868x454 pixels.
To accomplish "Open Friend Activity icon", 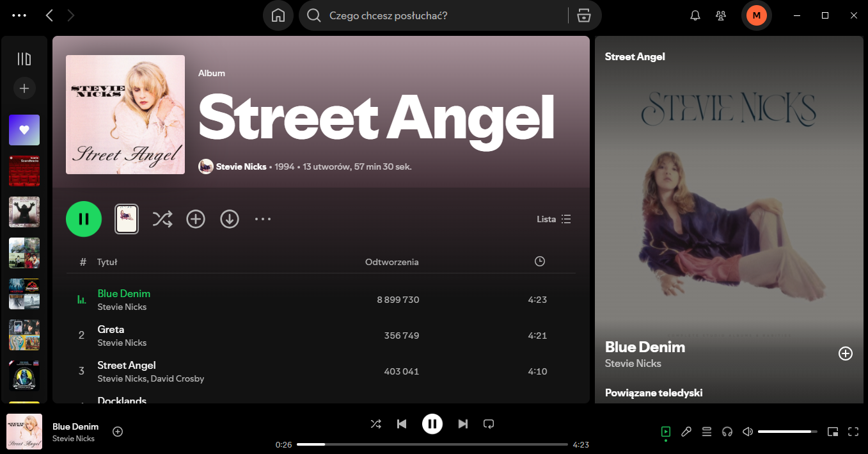I will coord(721,15).
